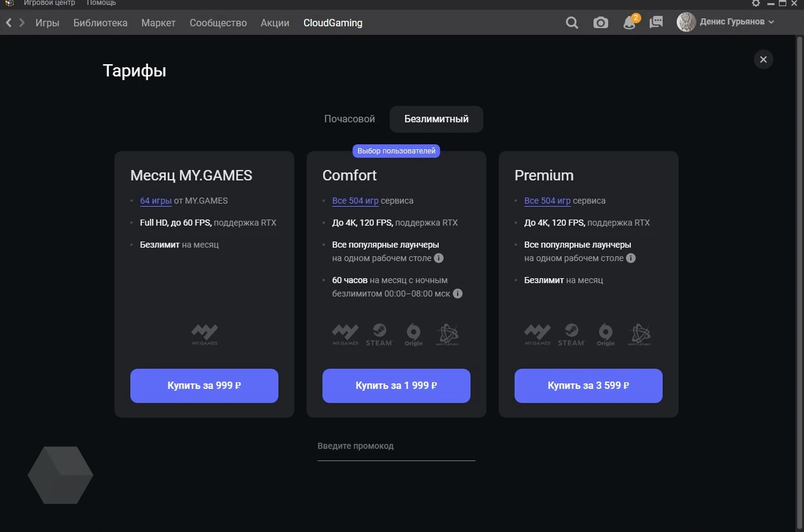Image resolution: width=804 pixels, height=532 pixels.
Task: Open Сообщество section
Action: click(x=218, y=23)
